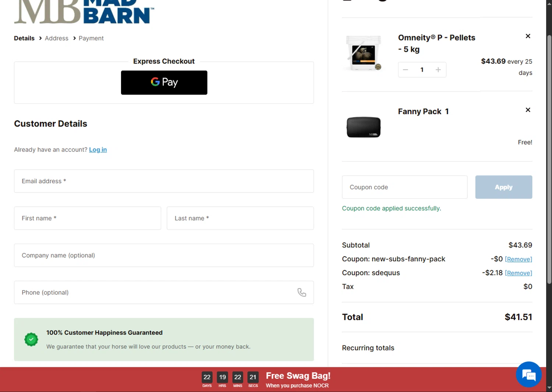Go to the Details breadcrumb step

[x=24, y=38]
